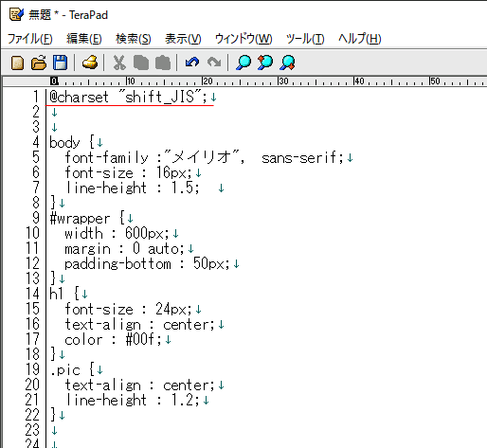Click the Copy toolbar icon
This screenshot has height=448, width=487.
(141, 63)
